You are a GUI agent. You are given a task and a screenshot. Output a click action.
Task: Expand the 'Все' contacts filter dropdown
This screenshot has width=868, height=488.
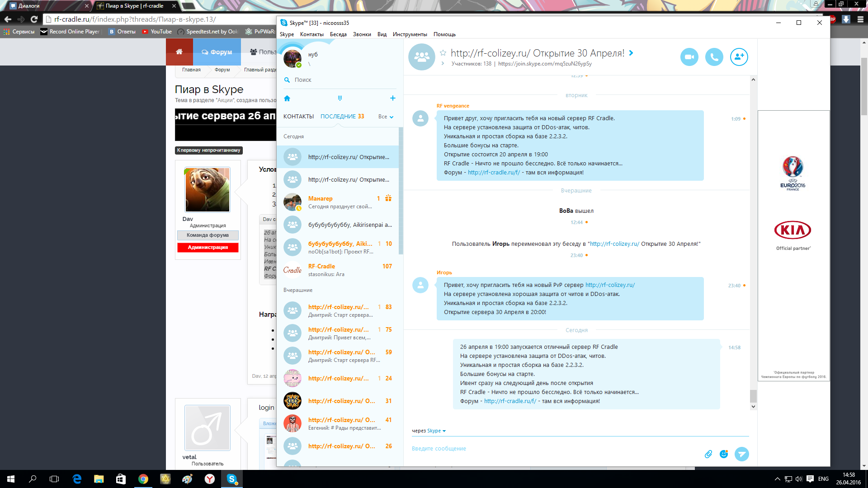pos(386,117)
